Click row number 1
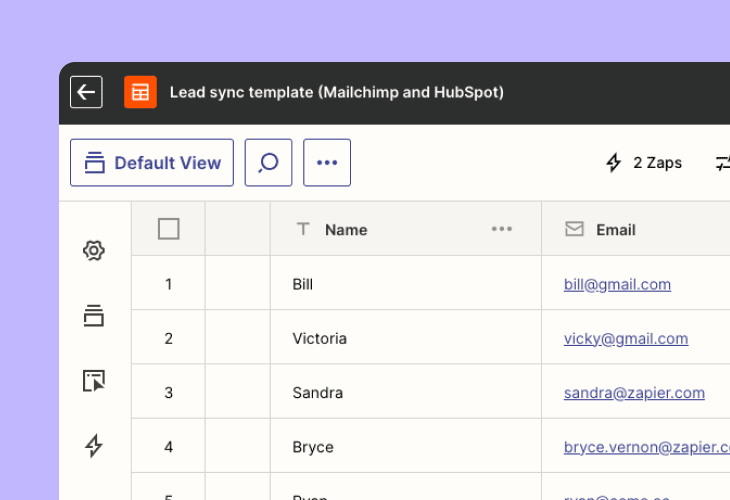The width and height of the screenshot is (730, 500). click(x=169, y=284)
